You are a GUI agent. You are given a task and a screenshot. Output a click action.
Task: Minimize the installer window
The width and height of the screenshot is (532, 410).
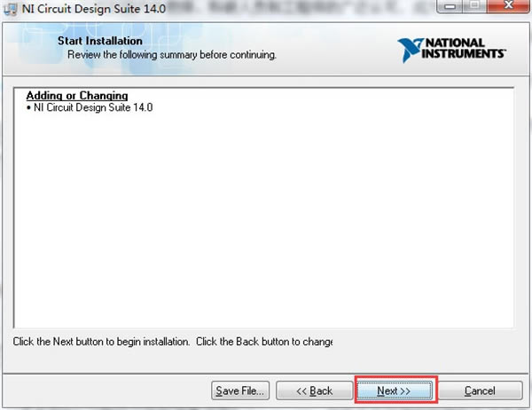[x=452, y=8]
